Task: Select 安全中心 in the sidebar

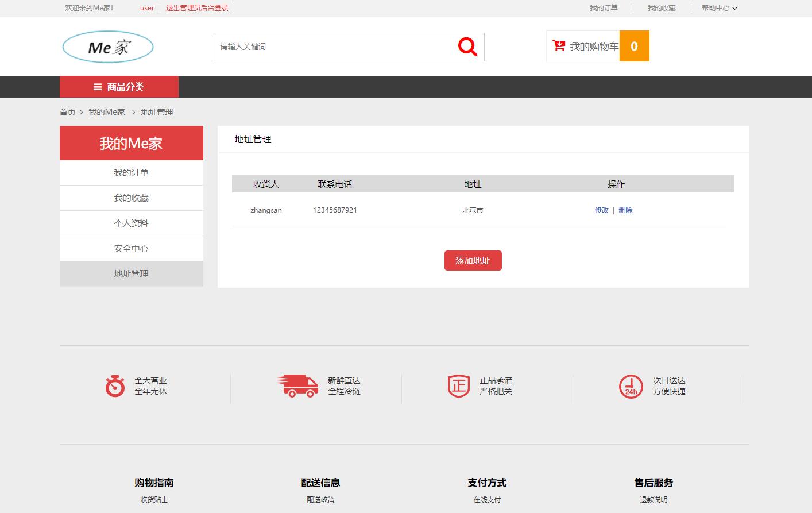Action: click(131, 248)
